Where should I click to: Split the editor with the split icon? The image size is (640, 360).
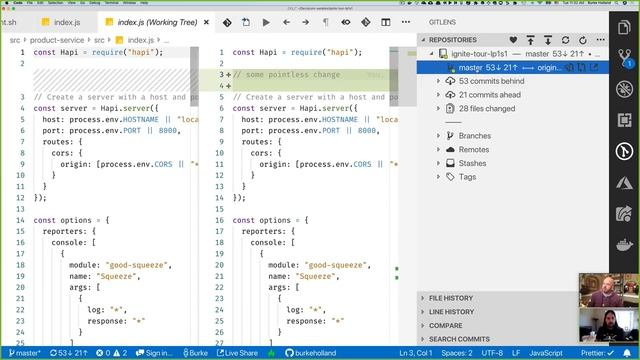tap(386, 22)
